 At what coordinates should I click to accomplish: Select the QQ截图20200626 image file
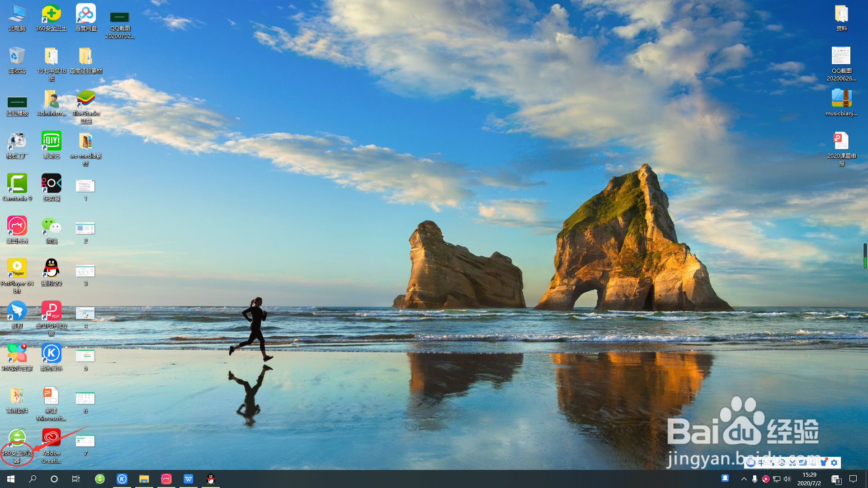click(x=841, y=65)
